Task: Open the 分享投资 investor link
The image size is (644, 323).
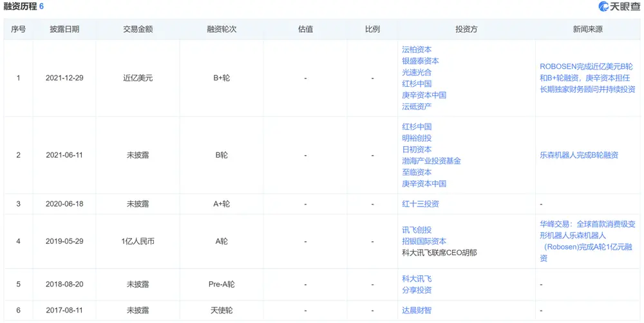Action: pos(417,290)
